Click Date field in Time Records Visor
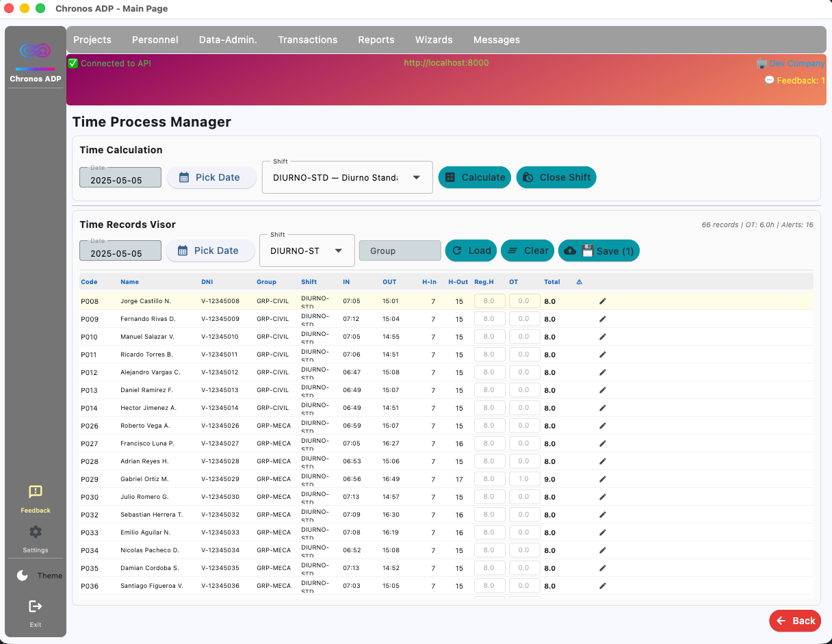The height and width of the screenshot is (644, 832). coord(120,250)
